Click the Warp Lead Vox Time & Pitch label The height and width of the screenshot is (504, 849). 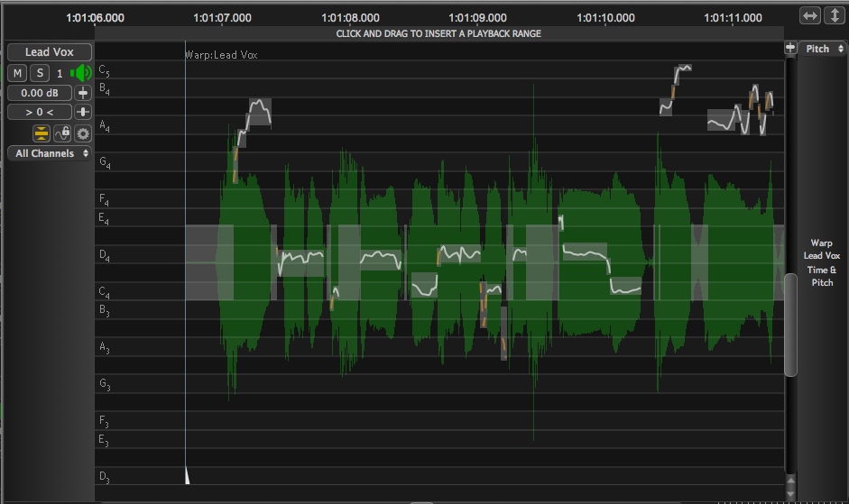[821, 263]
